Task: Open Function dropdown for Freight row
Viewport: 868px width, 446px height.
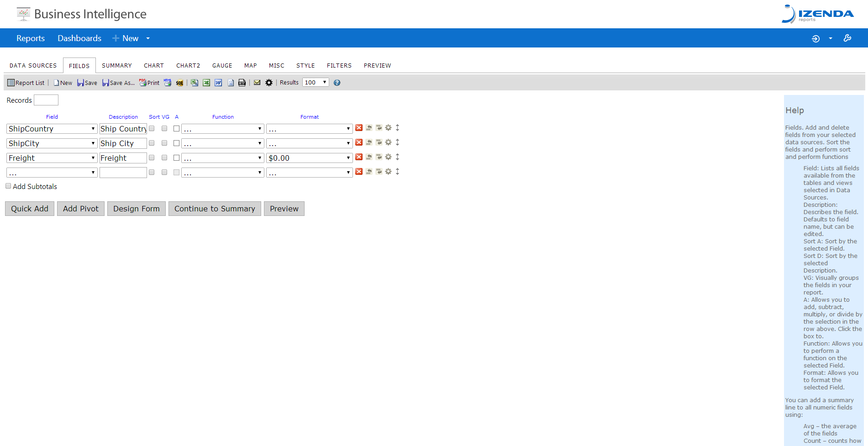Action: (x=223, y=158)
